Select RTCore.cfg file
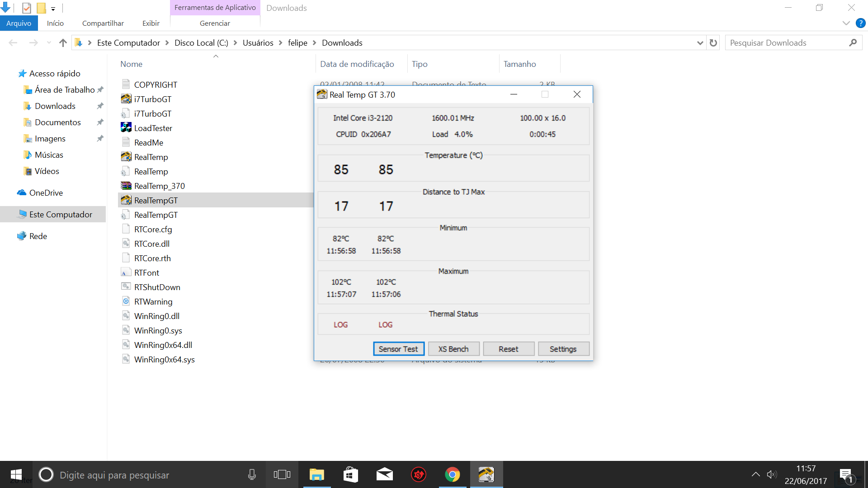Viewport: 868px width, 488px height. pos(153,229)
